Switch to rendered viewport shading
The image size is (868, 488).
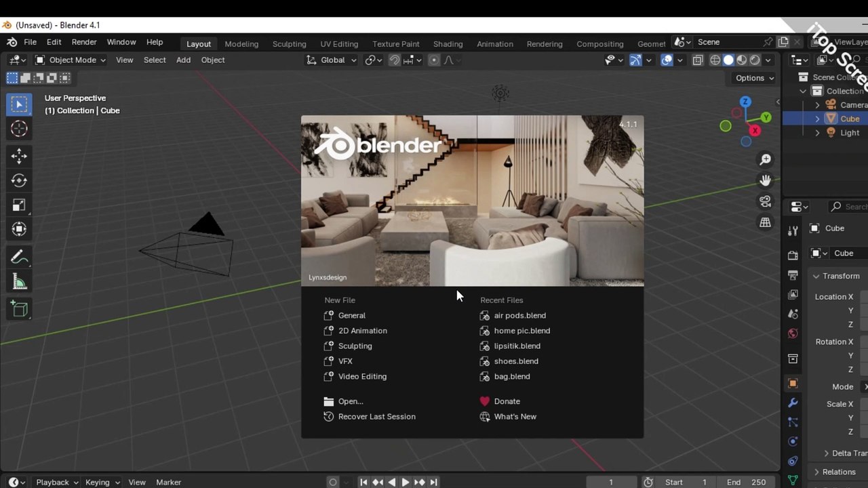(x=755, y=60)
